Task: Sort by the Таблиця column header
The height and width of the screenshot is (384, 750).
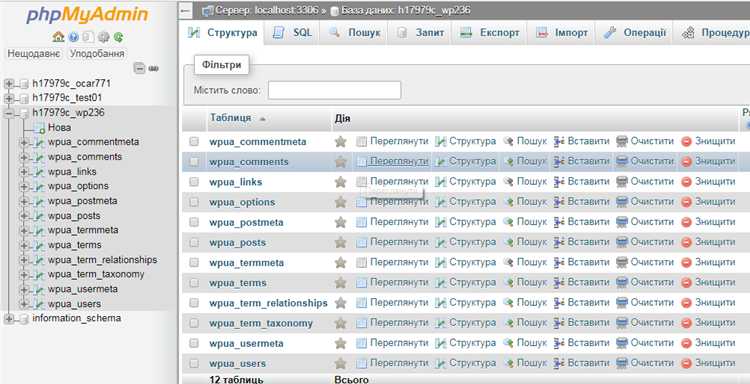Action: tap(231, 118)
